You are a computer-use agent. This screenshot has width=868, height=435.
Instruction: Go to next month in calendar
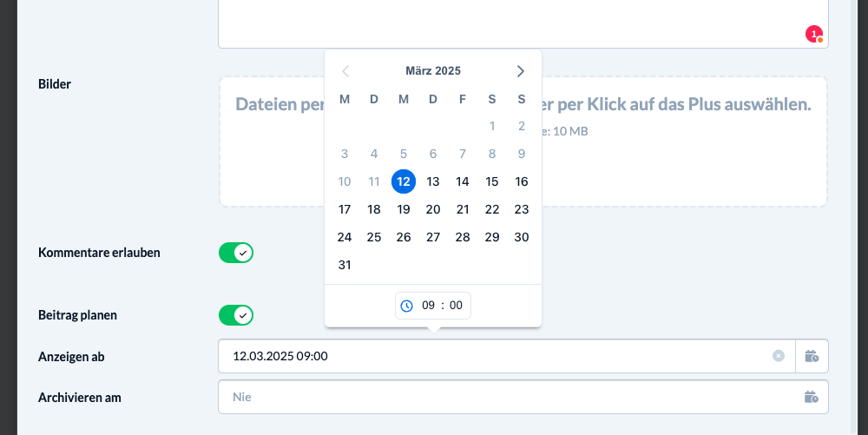(x=520, y=71)
